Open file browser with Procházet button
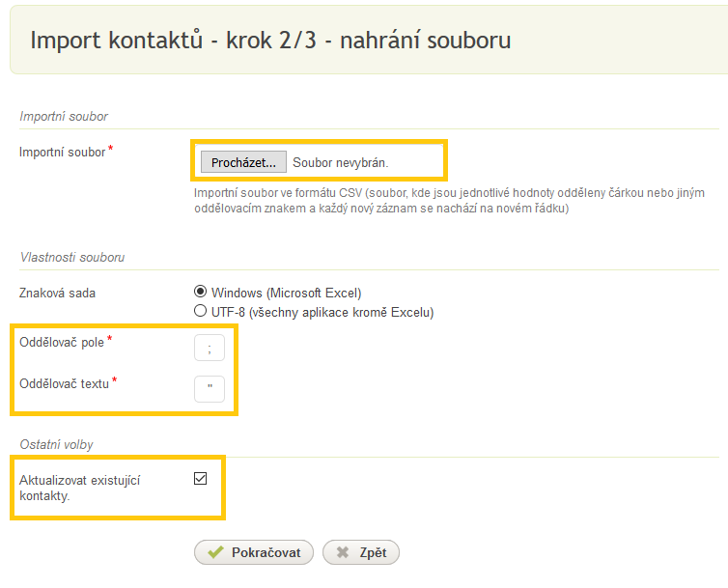728x588 pixels. point(243,162)
